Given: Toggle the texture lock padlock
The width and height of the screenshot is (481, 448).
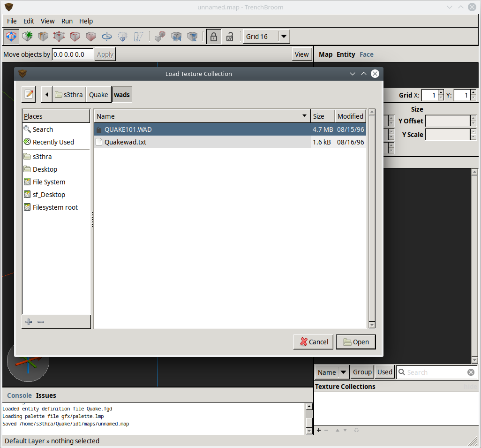Looking at the screenshot, I should pos(214,37).
